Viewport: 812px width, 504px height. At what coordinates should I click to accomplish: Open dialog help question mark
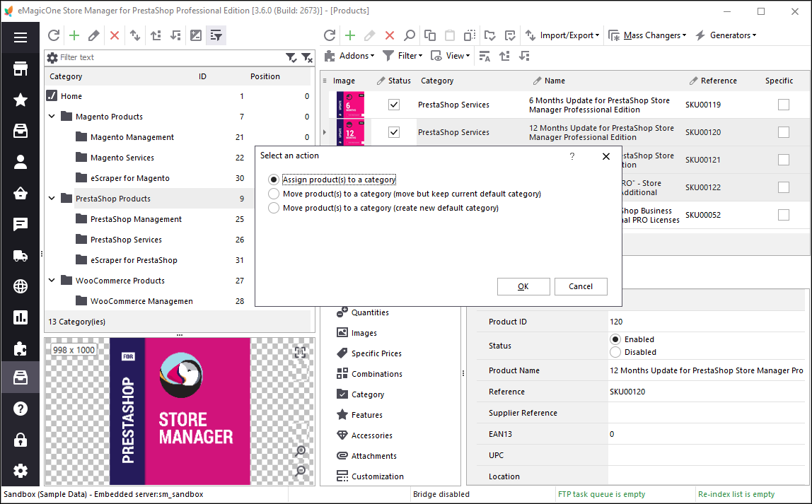click(x=572, y=156)
